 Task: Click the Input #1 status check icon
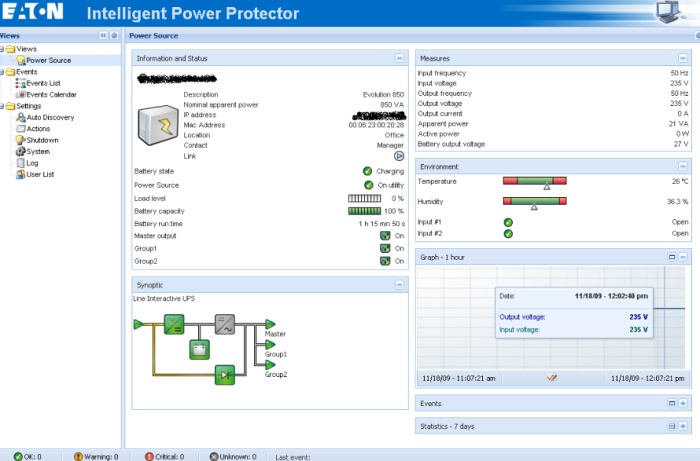508,222
